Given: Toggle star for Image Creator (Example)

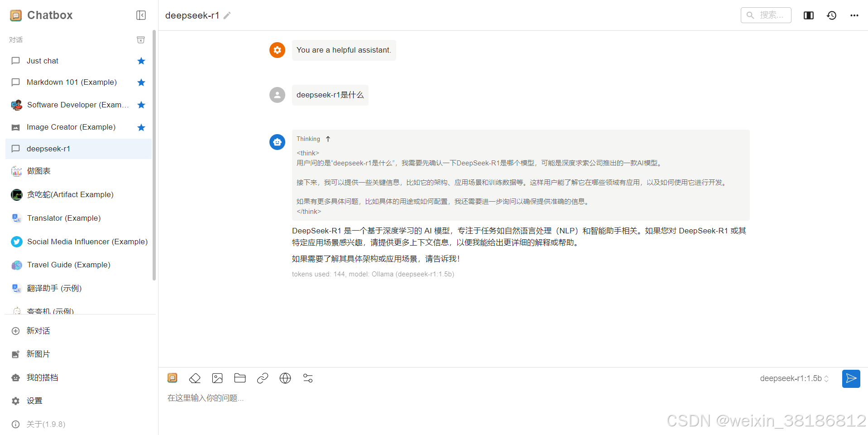Looking at the screenshot, I should pyautogui.click(x=141, y=127).
